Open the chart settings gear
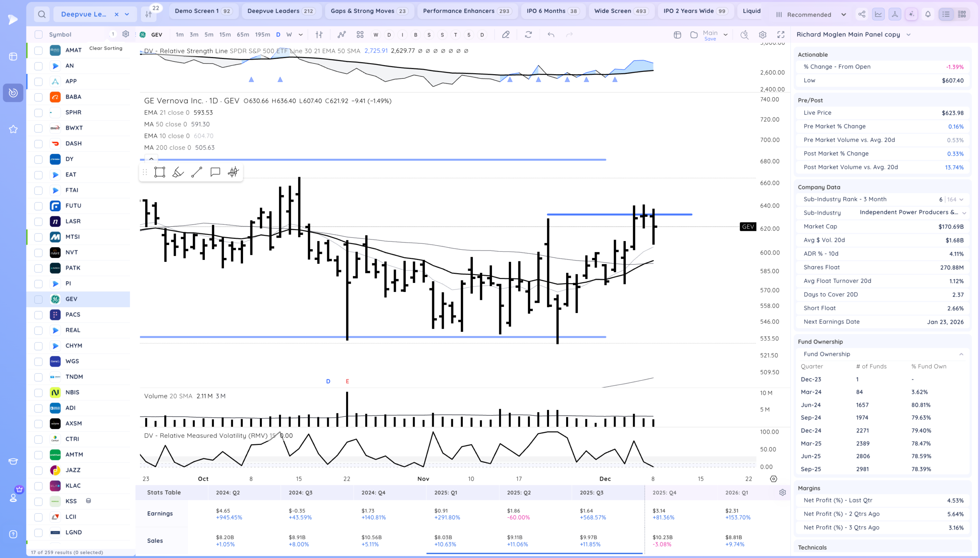This screenshot has height=558, width=980. 762,34
